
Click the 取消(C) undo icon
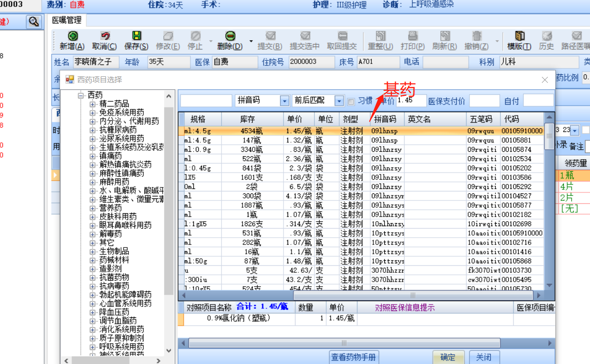coord(105,36)
